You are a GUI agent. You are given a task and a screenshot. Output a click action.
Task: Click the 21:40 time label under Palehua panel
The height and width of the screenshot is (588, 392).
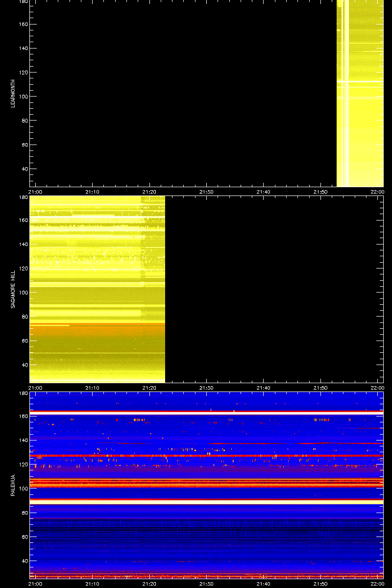(x=263, y=584)
